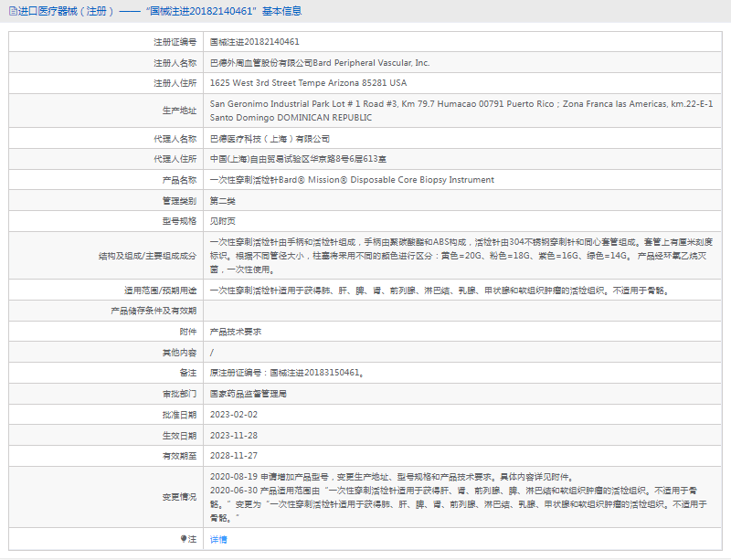Viewport: 731px width, 560px height.
Task: Click the remark with original number 国械注进20183150461
Action: (x=288, y=373)
